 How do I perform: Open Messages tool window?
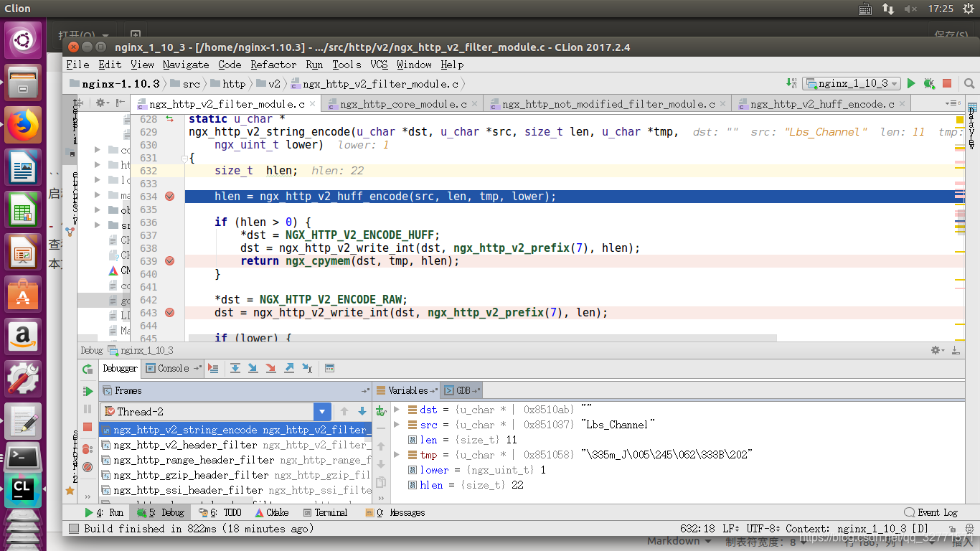pos(395,512)
